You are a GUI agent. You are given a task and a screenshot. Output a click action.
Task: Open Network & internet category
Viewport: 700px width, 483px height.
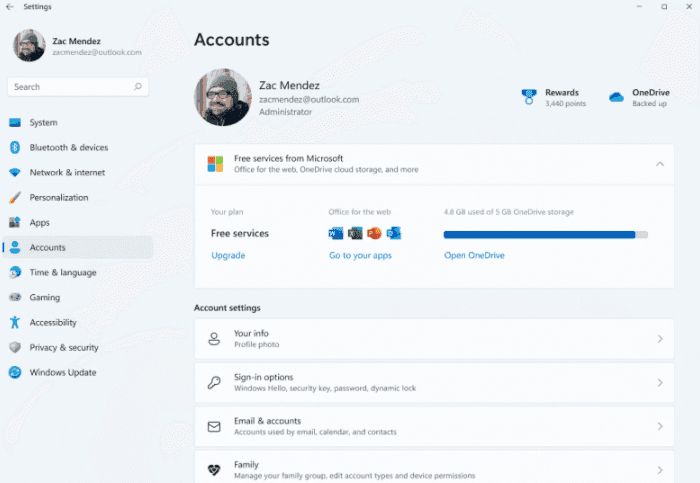[x=78, y=172]
